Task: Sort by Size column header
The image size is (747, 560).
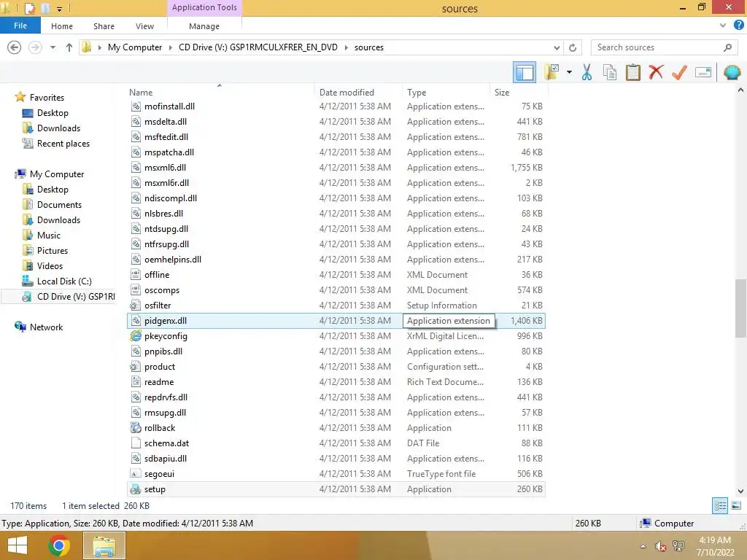Action: pyautogui.click(x=502, y=93)
